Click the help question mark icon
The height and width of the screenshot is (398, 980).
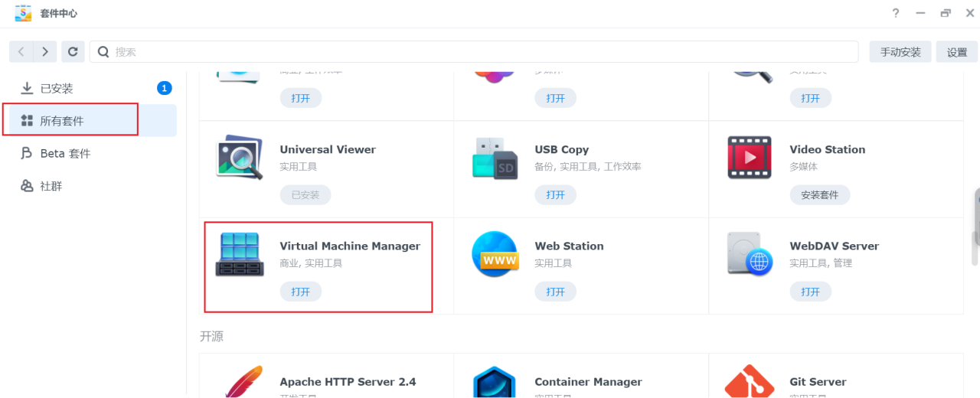coord(896,13)
